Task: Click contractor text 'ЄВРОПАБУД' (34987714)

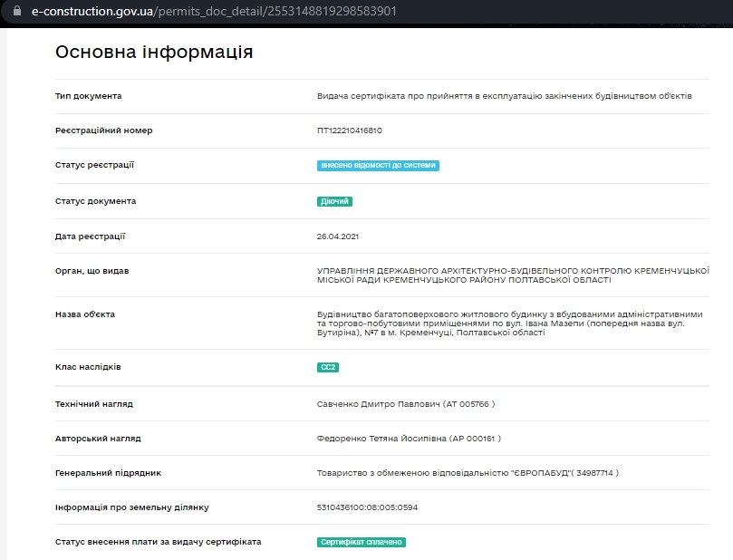Action: coord(468,473)
